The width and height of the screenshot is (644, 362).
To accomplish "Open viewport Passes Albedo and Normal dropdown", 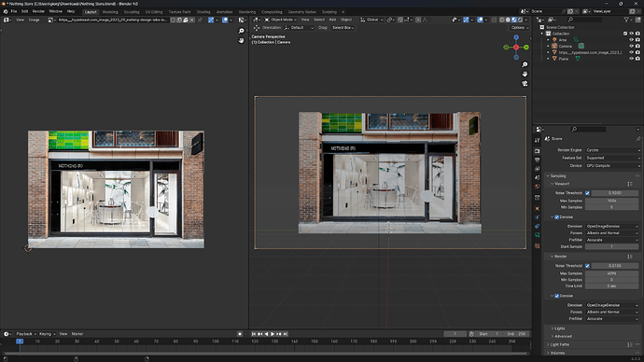I will tap(612, 233).
